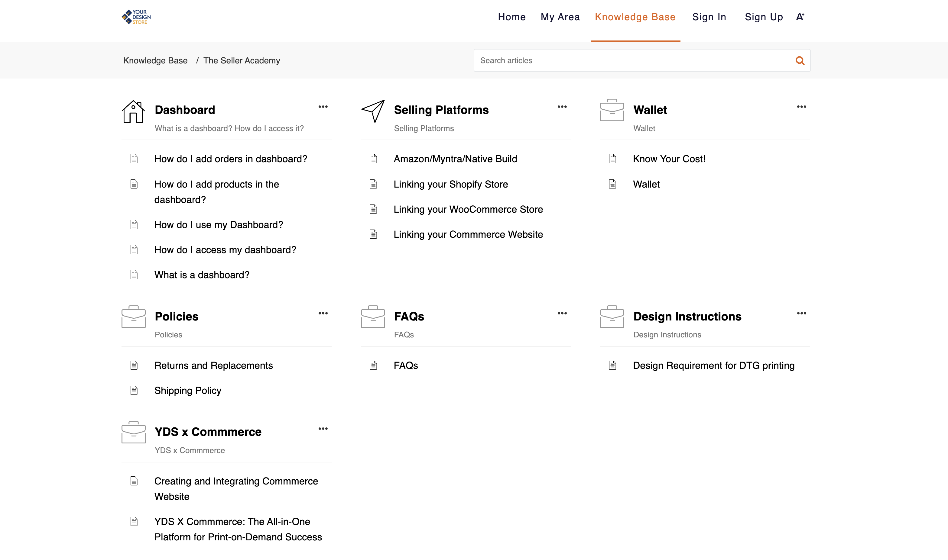Click the Knowledge Base breadcrumb link
This screenshot has width=948, height=560.
tap(155, 60)
